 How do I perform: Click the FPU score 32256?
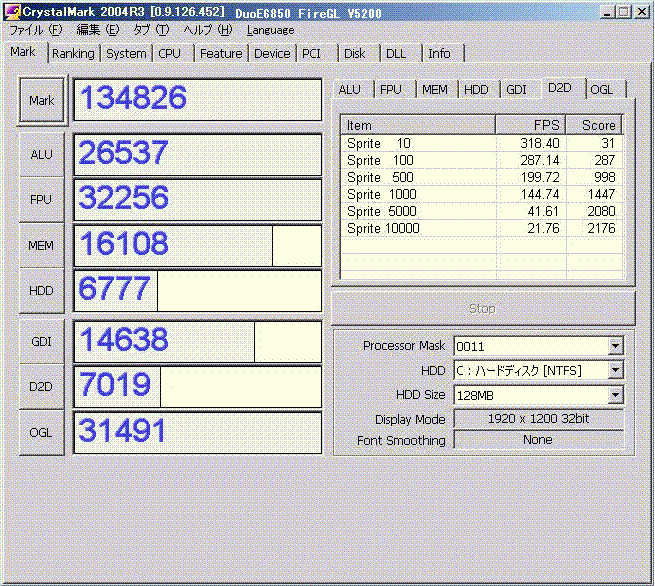[x=198, y=200]
